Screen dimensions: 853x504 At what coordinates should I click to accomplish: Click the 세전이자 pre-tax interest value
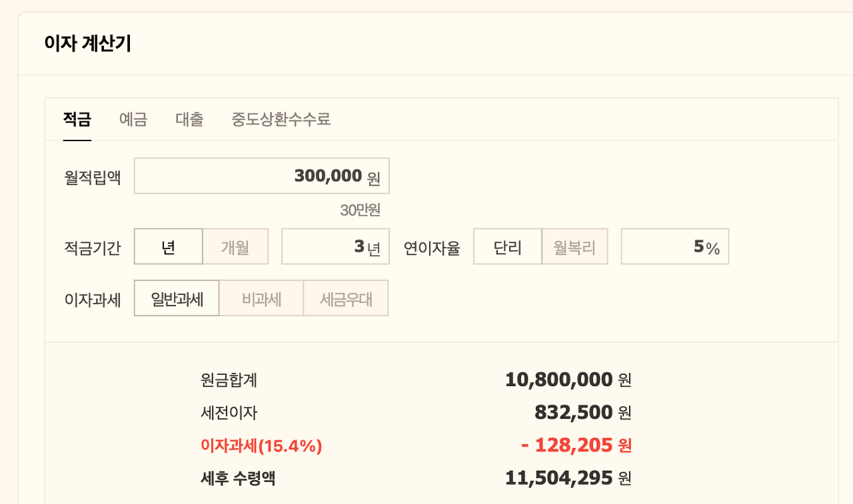[577, 412]
